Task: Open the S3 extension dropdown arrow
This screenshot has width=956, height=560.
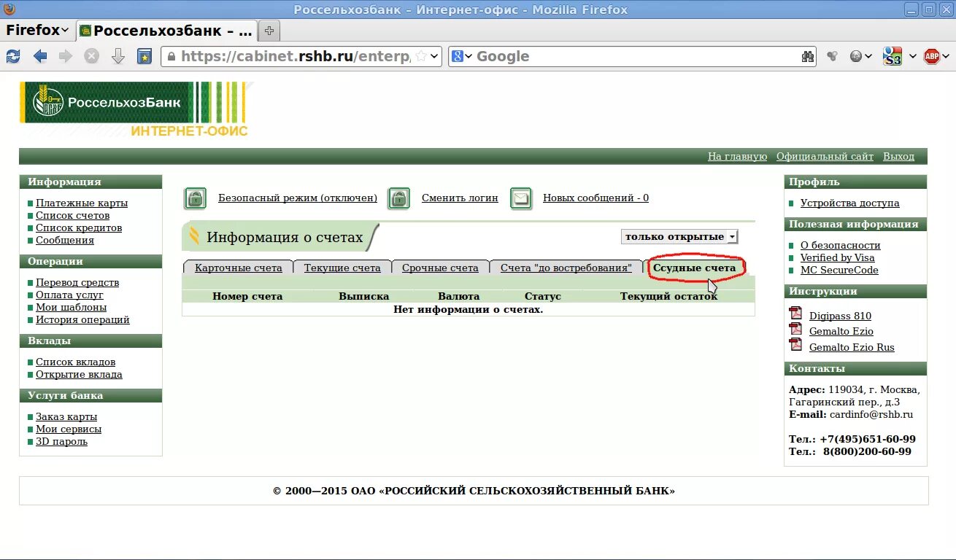Action: point(912,56)
